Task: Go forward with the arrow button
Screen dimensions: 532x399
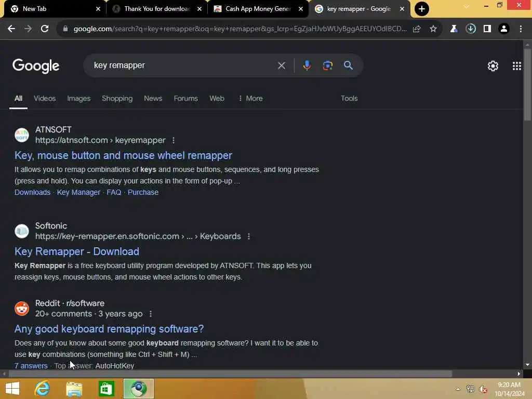Action: [28, 29]
